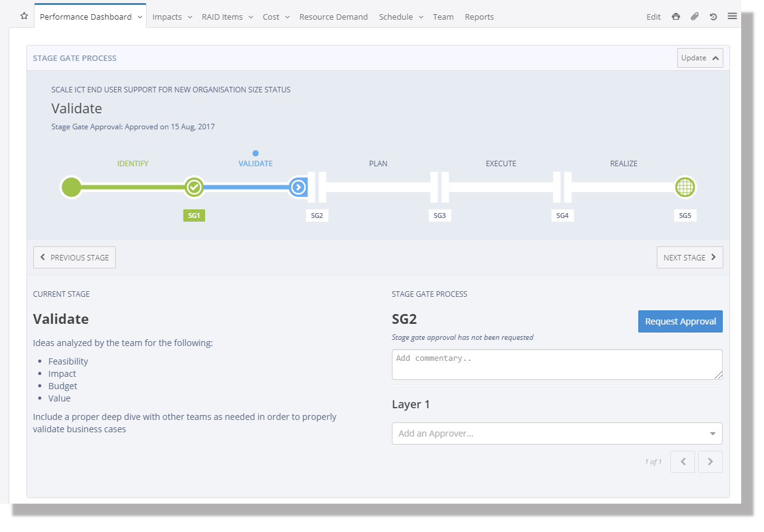Collapse the panel with Update button
Viewport: 764px width, 532px height.
pyautogui.click(x=699, y=58)
